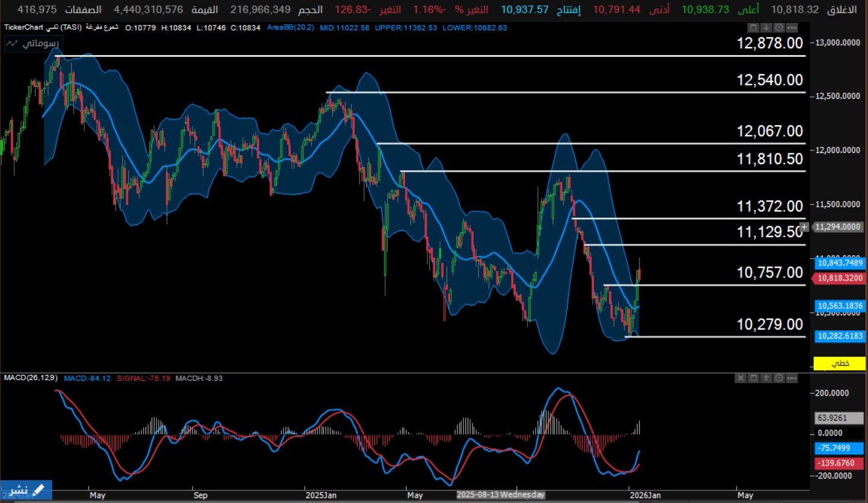Toggle the yellow خطي linear scale label
The width and height of the screenshot is (868, 503).
[840, 363]
